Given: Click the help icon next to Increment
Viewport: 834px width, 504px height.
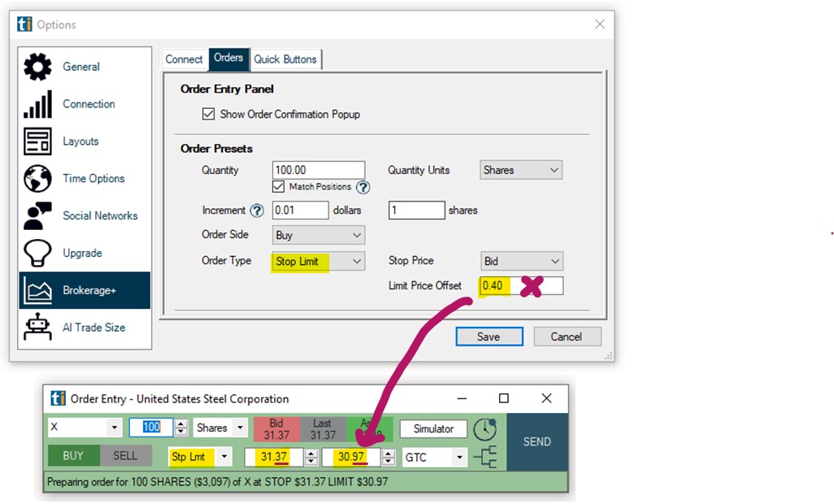Looking at the screenshot, I should [x=257, y=211].
